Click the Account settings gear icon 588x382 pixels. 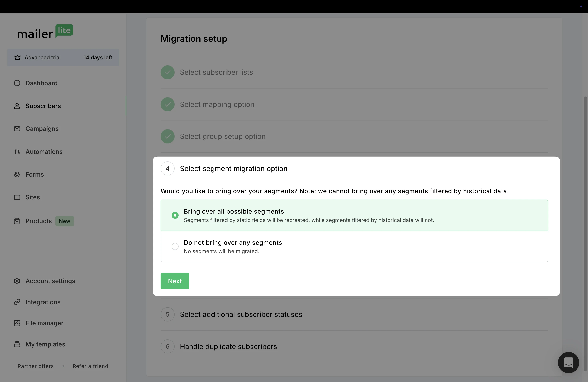[17, 281]
